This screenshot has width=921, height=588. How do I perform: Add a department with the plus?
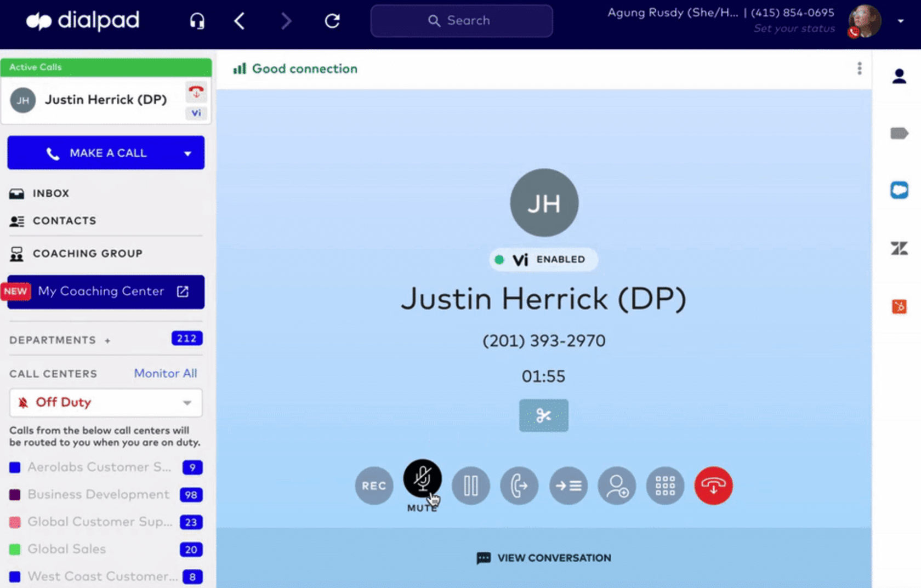(x=107, y=340)
